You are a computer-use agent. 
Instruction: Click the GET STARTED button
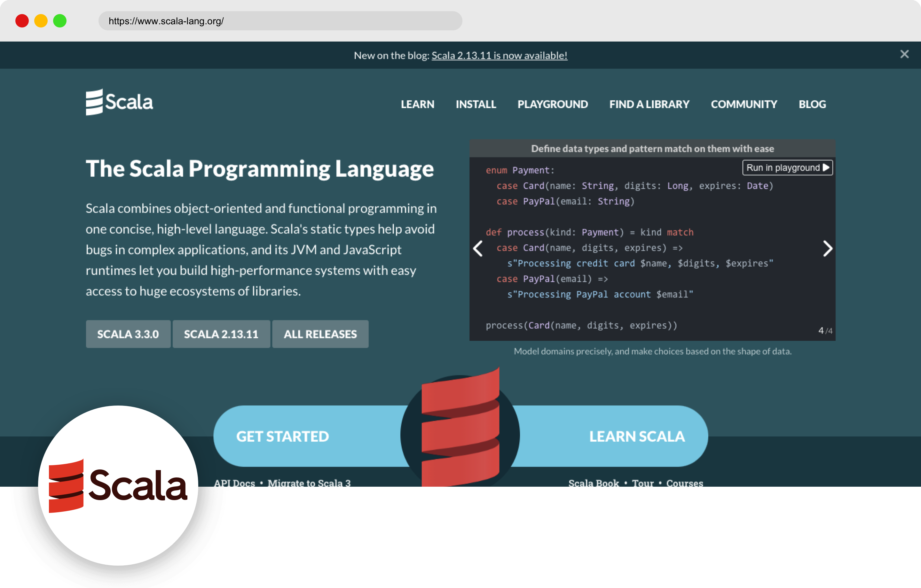pyautogui.click(x=282, y=437)
